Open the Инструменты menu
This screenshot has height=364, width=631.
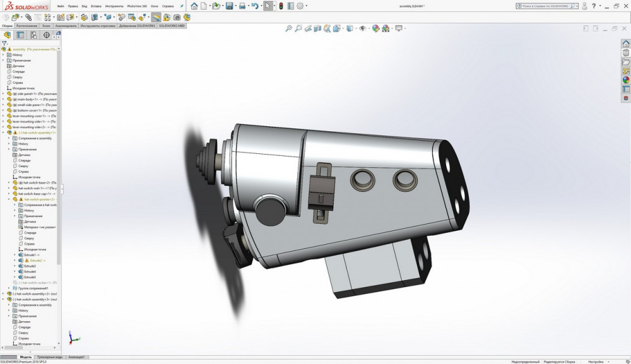[114, 6]
